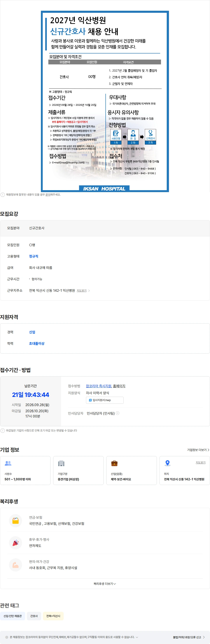
Task: Click the chevron after the 근무지주소 지도보기 link
Action: point(89,290)
